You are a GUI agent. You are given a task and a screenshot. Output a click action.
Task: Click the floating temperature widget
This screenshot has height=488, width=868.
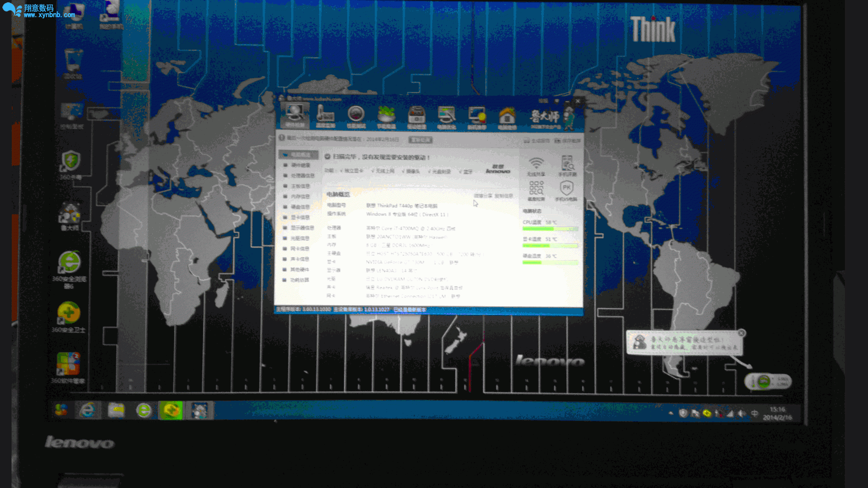pyautogui.click(x=768, y=381)
